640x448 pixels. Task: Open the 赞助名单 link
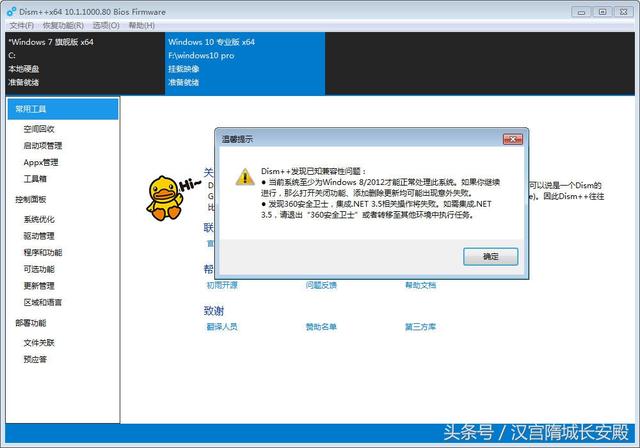tap(321, 327)
